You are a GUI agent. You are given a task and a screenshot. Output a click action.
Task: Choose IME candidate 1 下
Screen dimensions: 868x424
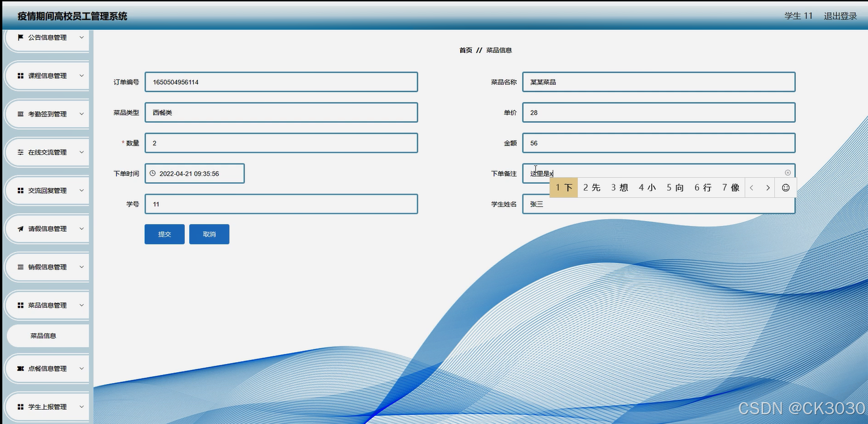click(x=564, y=188)
